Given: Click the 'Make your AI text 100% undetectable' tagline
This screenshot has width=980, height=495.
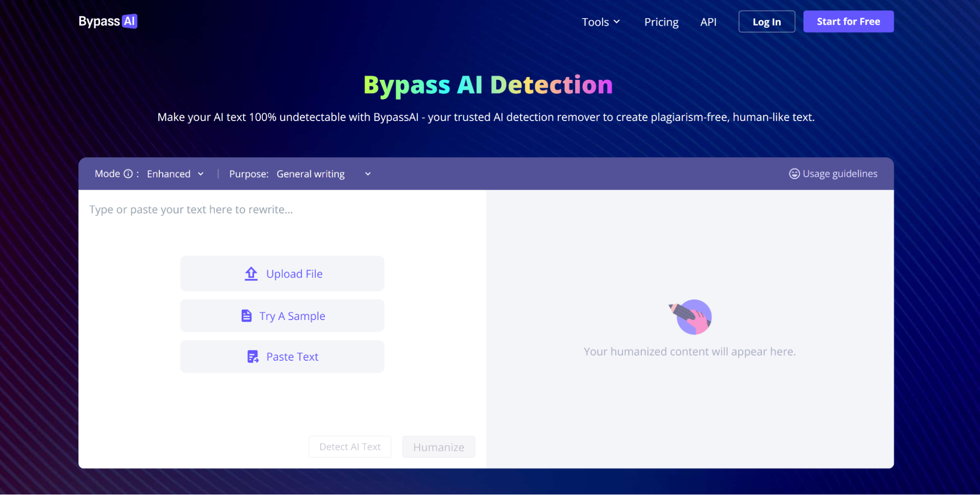Looking at the screenshot, I should [486, 117].
